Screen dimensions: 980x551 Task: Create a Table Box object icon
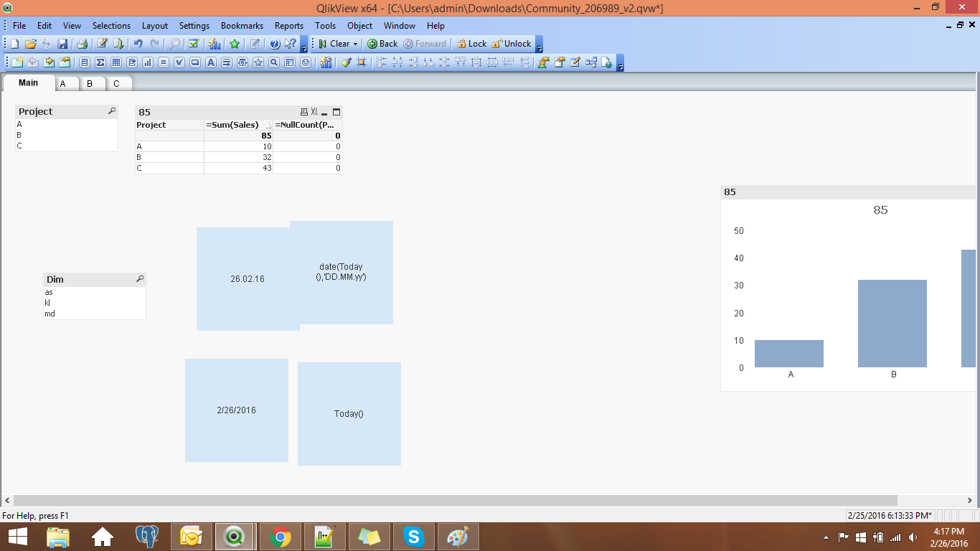pos(116,62)
